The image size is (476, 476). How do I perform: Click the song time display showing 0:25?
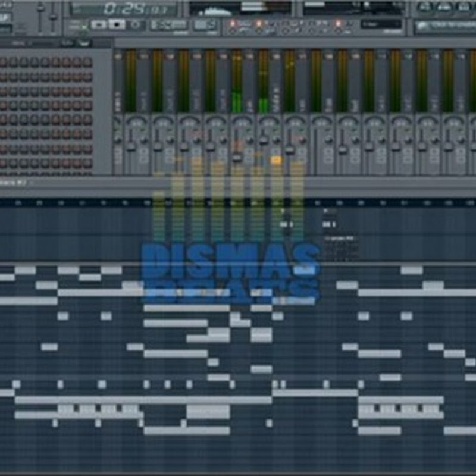(x=123, y=9)
